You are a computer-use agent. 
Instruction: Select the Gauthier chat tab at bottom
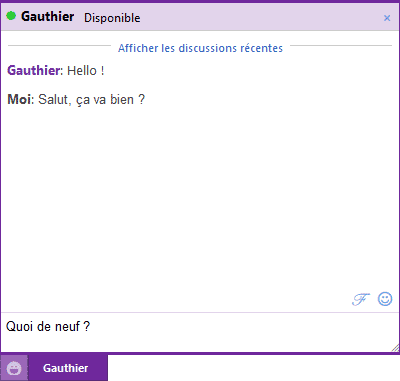[x=68, y=368]
